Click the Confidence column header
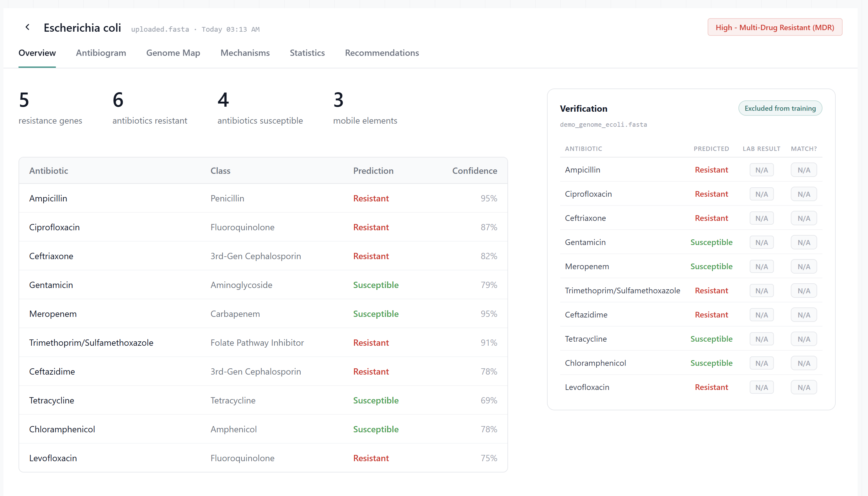Screen dimensions: 868x496 point(474,171)
